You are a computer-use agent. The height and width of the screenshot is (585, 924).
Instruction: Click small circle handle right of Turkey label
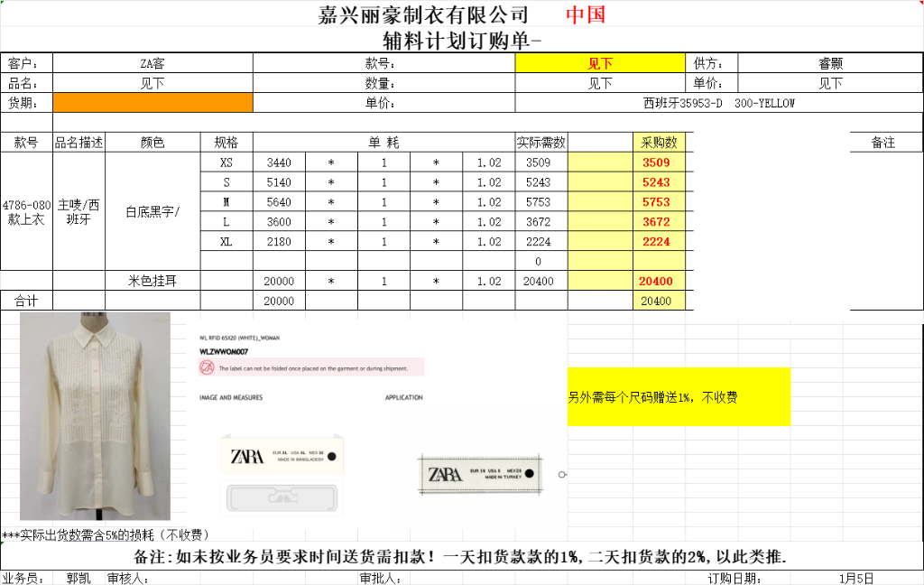562,475
